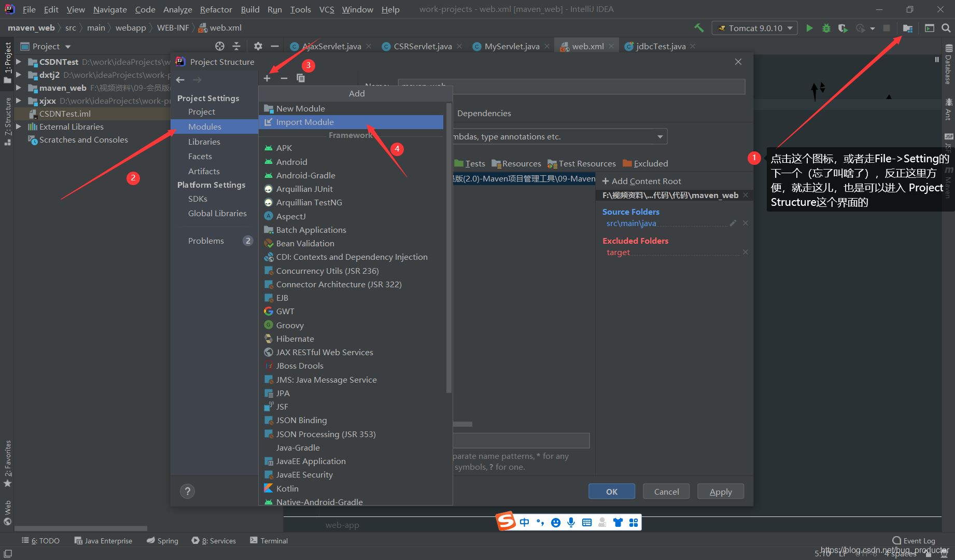The width and height of the screenshot is (955, 560).
Task: Click the Project panel horizontal scrollbar
Action: click(x=81, y=529)
